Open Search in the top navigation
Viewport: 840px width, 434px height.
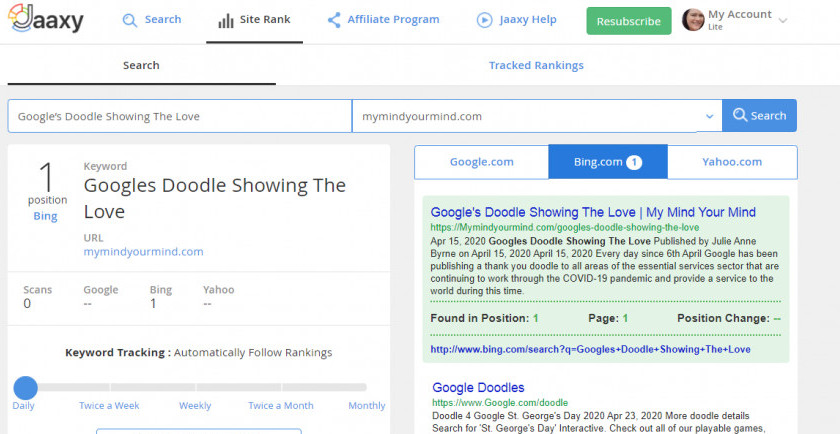point(163,20)
